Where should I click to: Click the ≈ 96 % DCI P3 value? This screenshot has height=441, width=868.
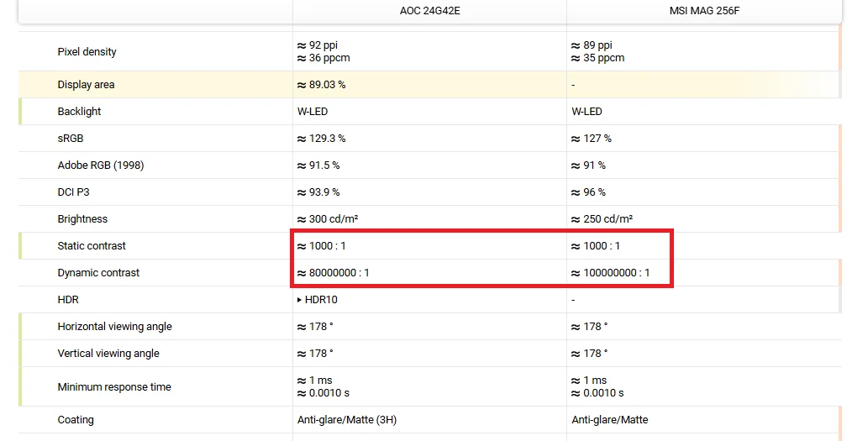(x=588, y=192)
